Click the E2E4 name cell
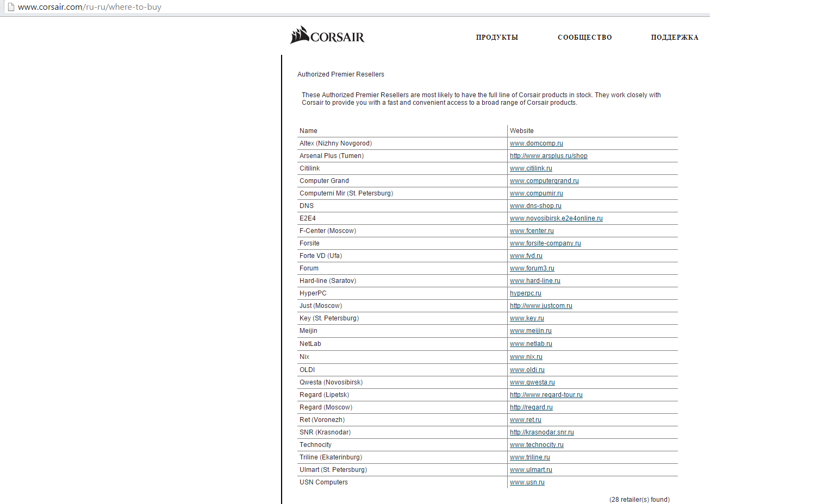This screenshot has height=504, width=835. tap(402, 218)
